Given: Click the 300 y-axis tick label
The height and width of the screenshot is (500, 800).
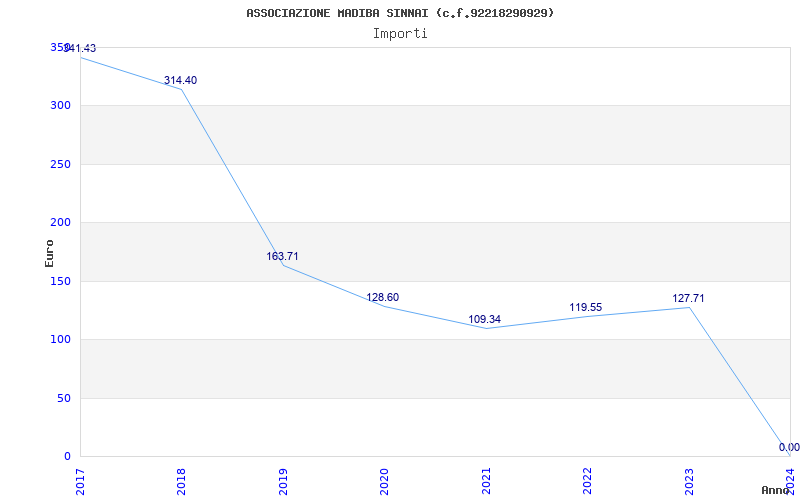Looking at the screenshot, I should tap(61, 106).
